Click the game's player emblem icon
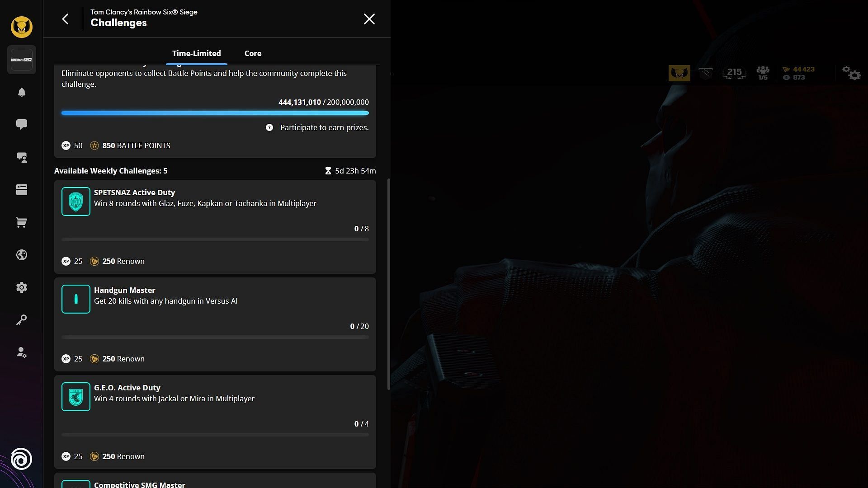Viewport: 868px width, 488px height. tap(679, 73)
